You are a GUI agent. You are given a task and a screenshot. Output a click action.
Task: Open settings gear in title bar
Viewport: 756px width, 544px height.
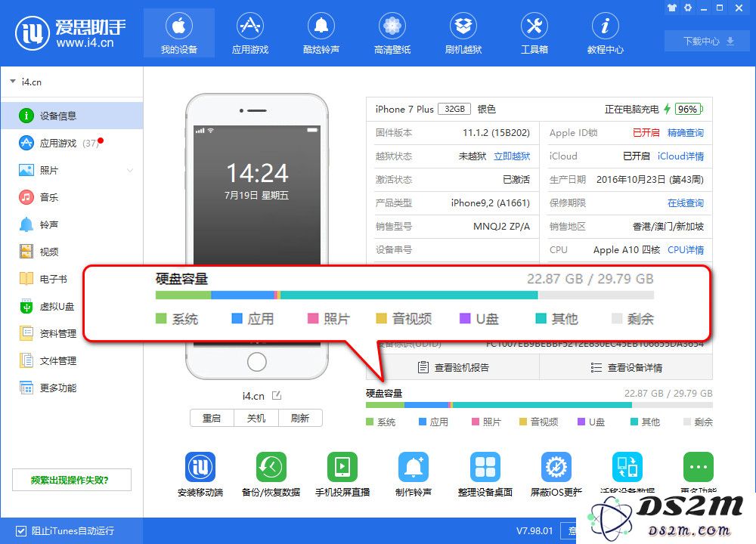tap(688, 8)
